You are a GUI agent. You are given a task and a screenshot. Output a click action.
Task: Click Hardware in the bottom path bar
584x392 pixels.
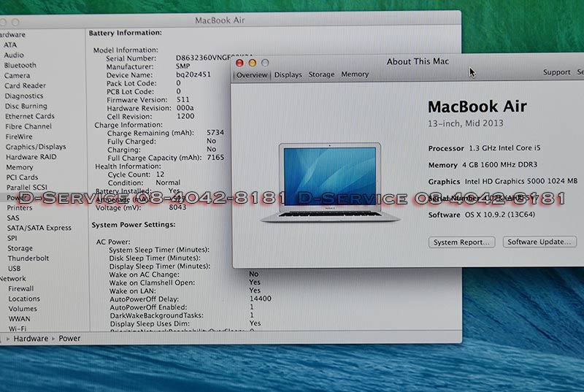tap(31, 339)
